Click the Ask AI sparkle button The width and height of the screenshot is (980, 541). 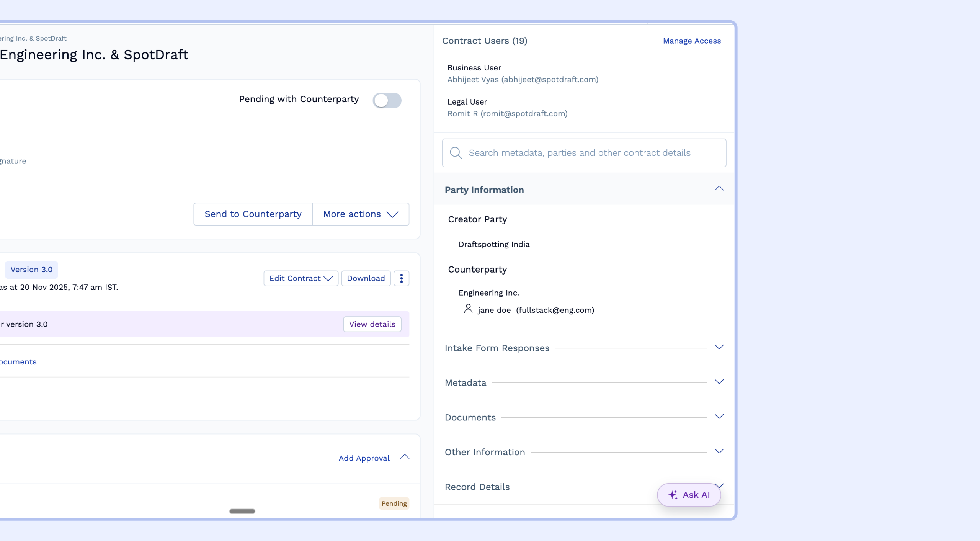689,495
